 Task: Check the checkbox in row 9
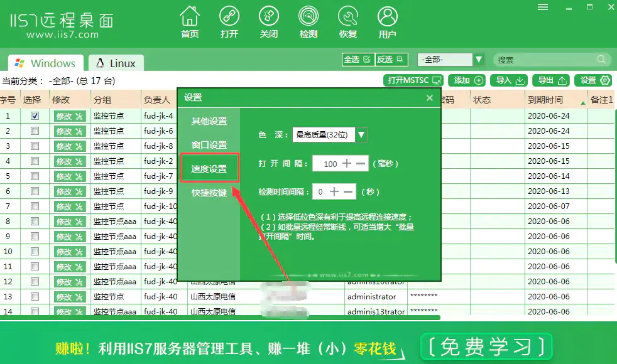[35, 236]
